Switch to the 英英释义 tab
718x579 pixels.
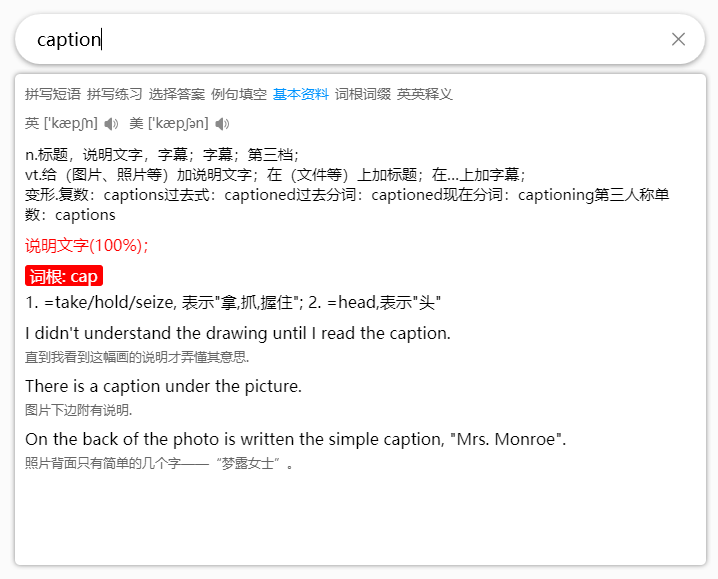click(x=425, y=94)
